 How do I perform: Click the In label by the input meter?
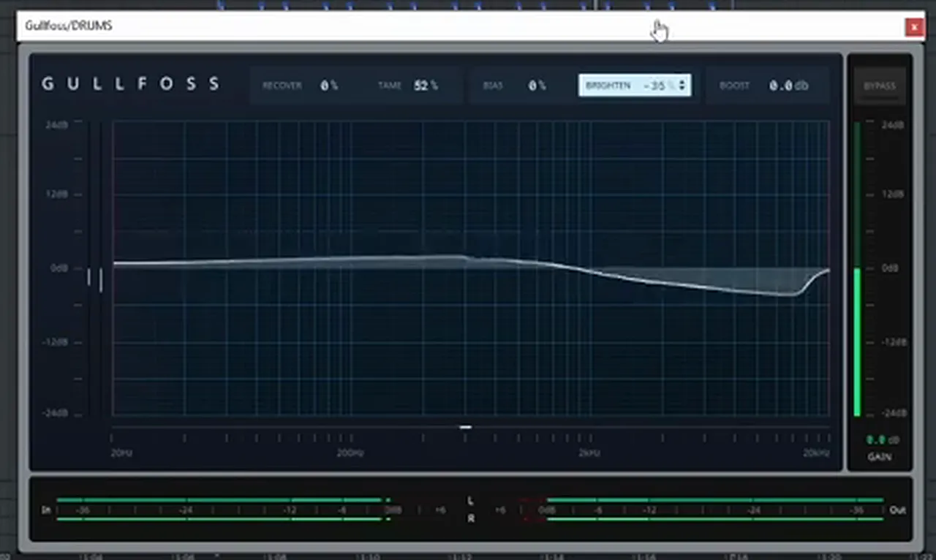click(x=46, y=510)
